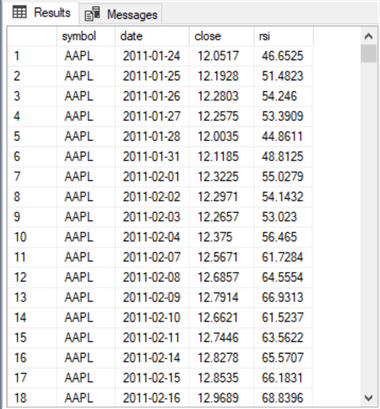The image size is (380, 409).
Task: Click close value 12.3225
Action: pos(222,176)
